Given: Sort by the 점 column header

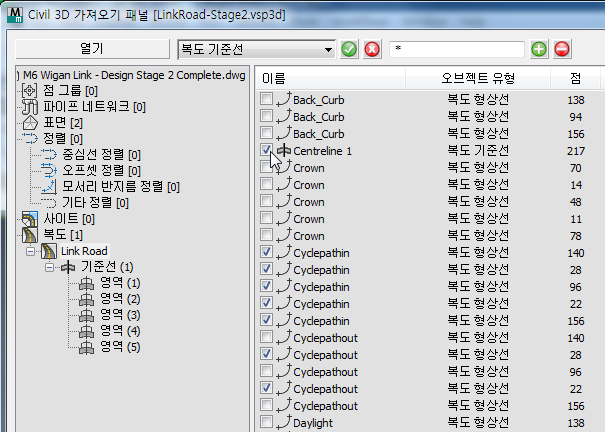Looking at the screenshot, I should tap(575, 78).
